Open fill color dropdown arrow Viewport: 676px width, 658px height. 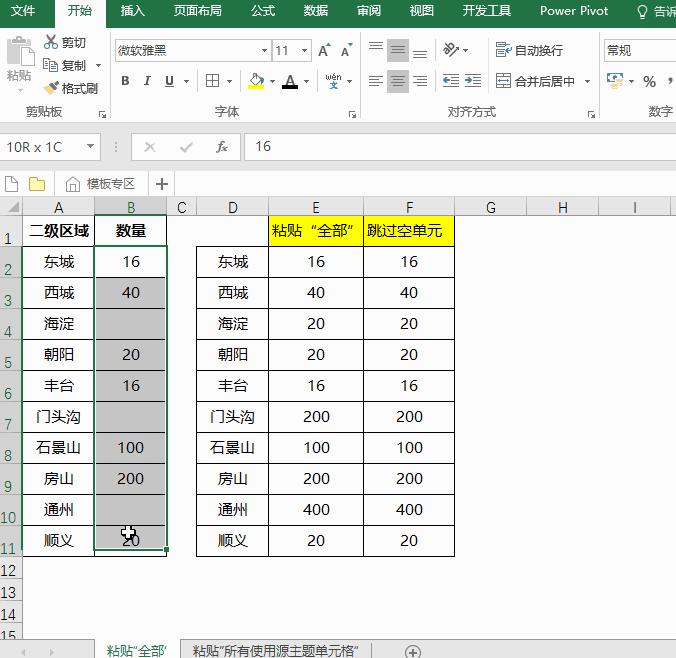click(272, 81)
